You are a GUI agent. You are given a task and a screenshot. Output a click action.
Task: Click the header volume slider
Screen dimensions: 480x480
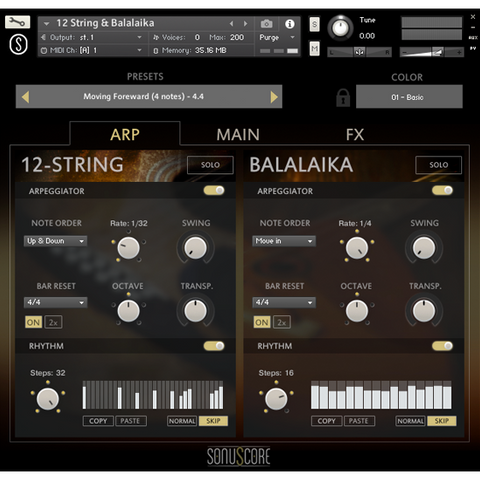pyautogui.click(x=432, y=52)
